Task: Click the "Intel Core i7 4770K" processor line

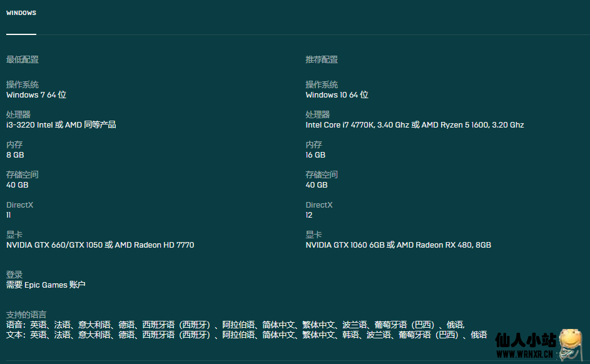Action: 415,125
